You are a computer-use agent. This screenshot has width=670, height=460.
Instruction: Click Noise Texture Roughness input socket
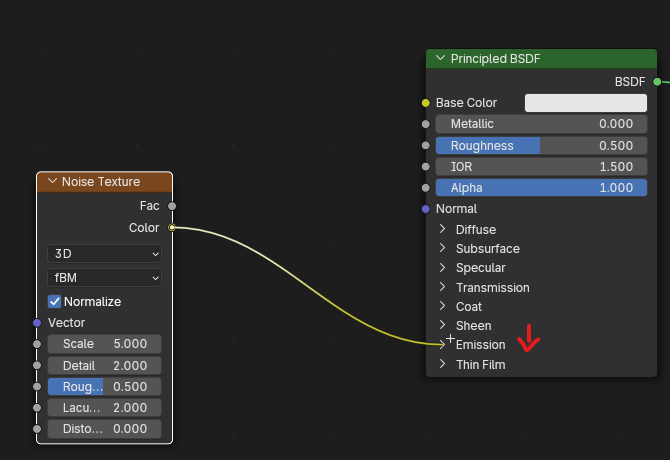click(37, 387)
